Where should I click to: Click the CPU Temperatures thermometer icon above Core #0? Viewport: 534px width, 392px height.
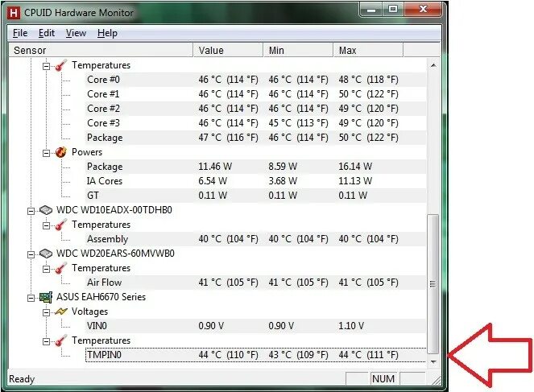click(60, 65)
